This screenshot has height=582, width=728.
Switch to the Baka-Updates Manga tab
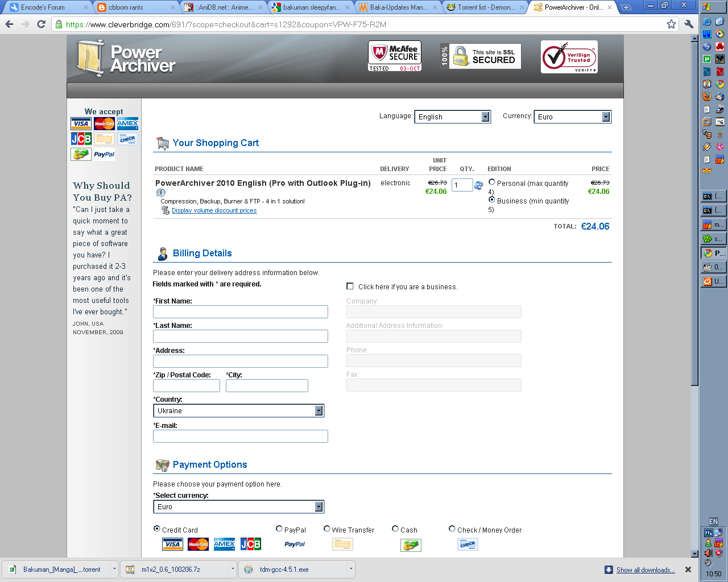coord(398,7)
